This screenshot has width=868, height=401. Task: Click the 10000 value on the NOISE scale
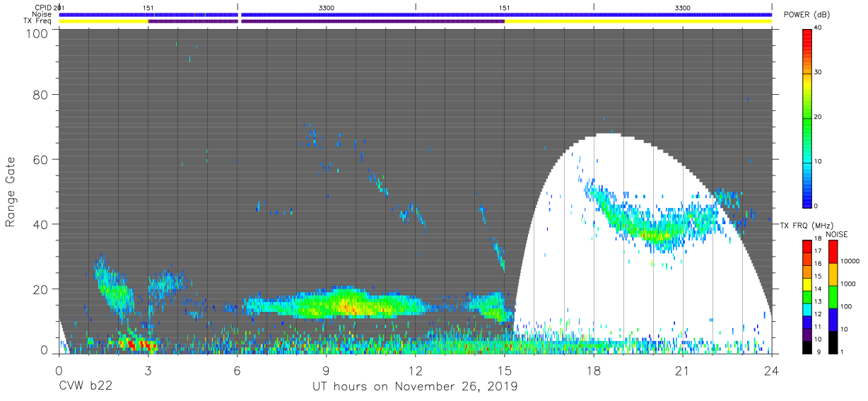point(850,261)
